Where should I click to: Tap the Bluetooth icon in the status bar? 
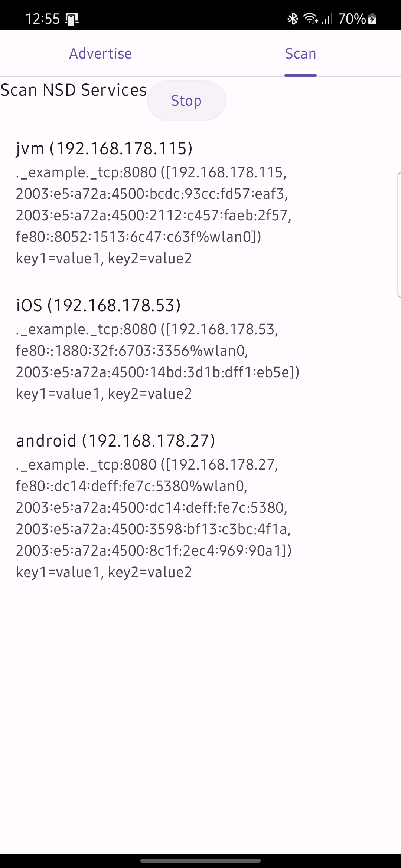tap(293, 18)
